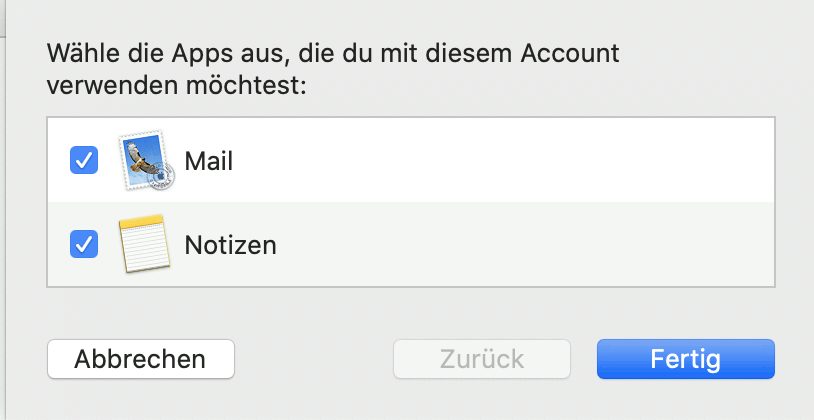Click the postmark seal on Mail icon
Image resolution: width=814 pixels, height=420 pixels.
tap(161, 178)
